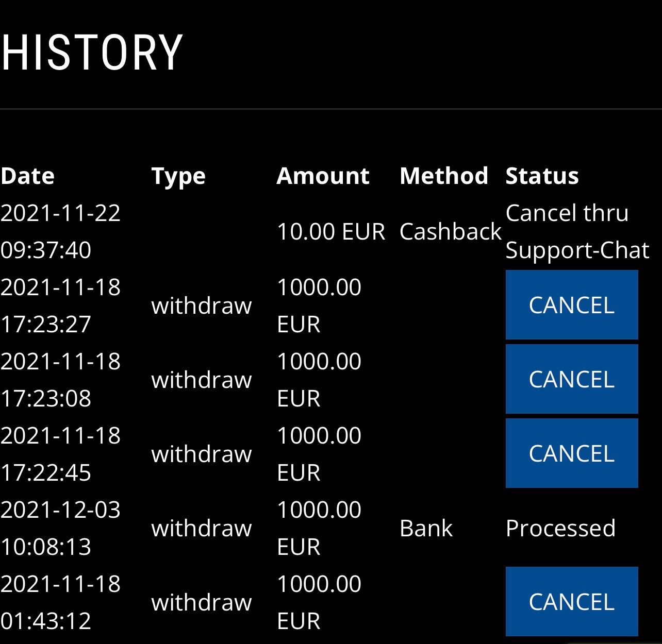This screenshot has width=662, height=644.
Task: Cancel the withdrawal made at 01:43:12
Action: pyautogui.click(x=572, y=602)
